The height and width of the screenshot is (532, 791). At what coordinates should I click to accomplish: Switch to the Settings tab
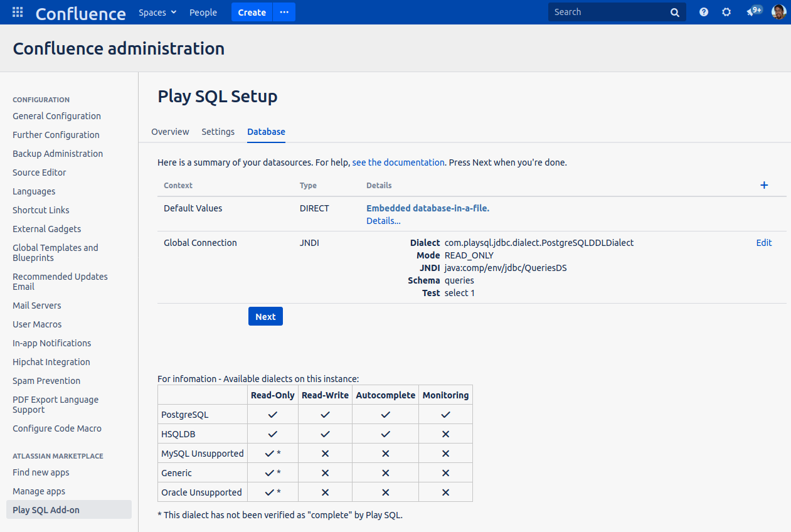pyautogui.click(x=218, y=132)
